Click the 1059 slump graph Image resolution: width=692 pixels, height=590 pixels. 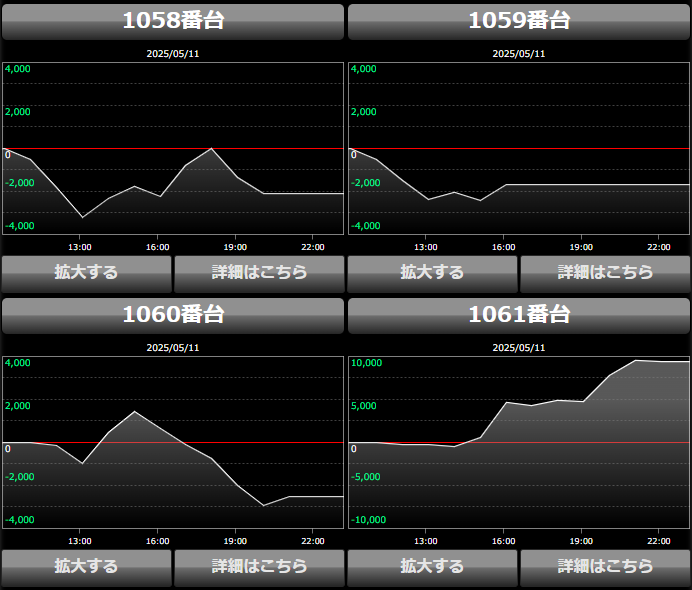(x=519, y=148)
